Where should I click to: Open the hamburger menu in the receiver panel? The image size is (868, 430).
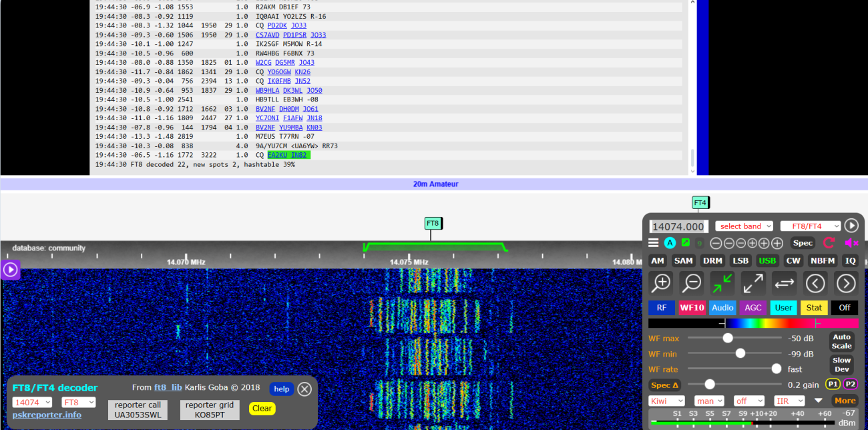pyautogui.click(x=653, y=242)
